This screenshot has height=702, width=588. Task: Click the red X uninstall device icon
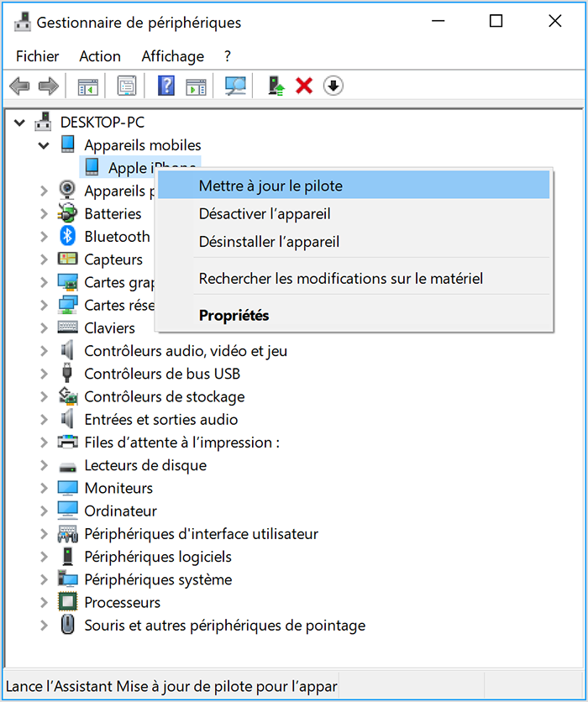pos(304,86)
